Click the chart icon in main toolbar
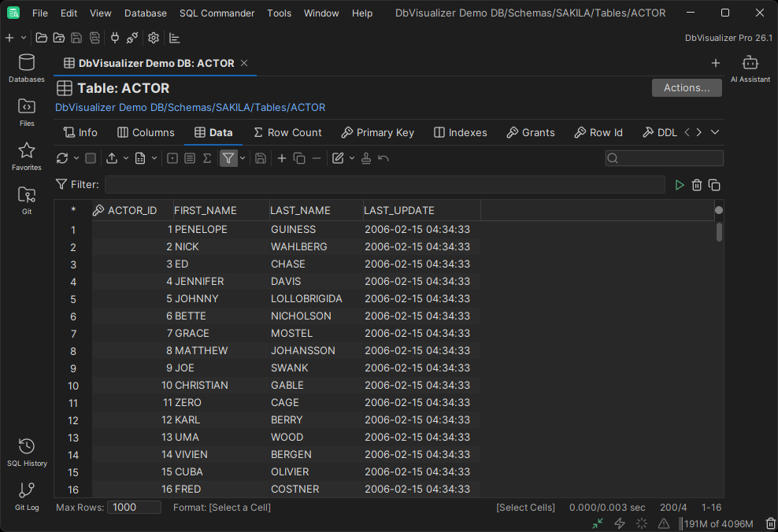 pos(174,38)
